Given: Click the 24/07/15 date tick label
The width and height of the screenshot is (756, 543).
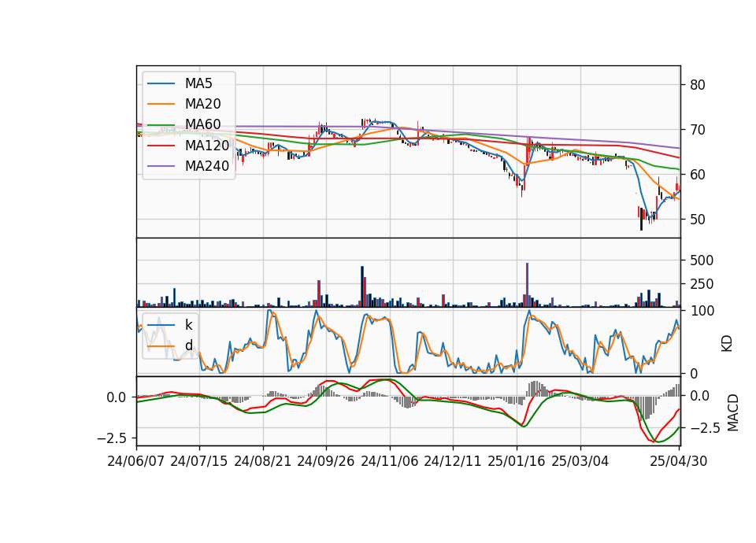Looking at the screenshot, I should pyautogui.click(x=199, y=461).
